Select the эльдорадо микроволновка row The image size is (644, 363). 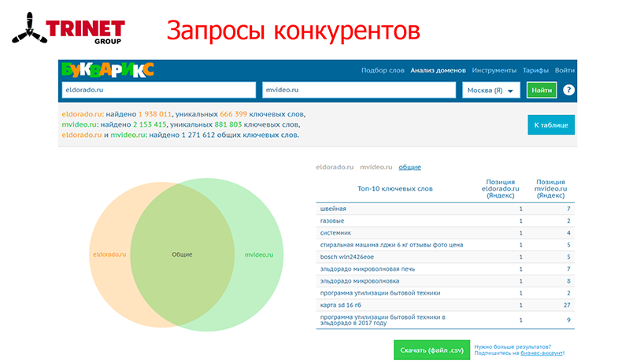446,281
